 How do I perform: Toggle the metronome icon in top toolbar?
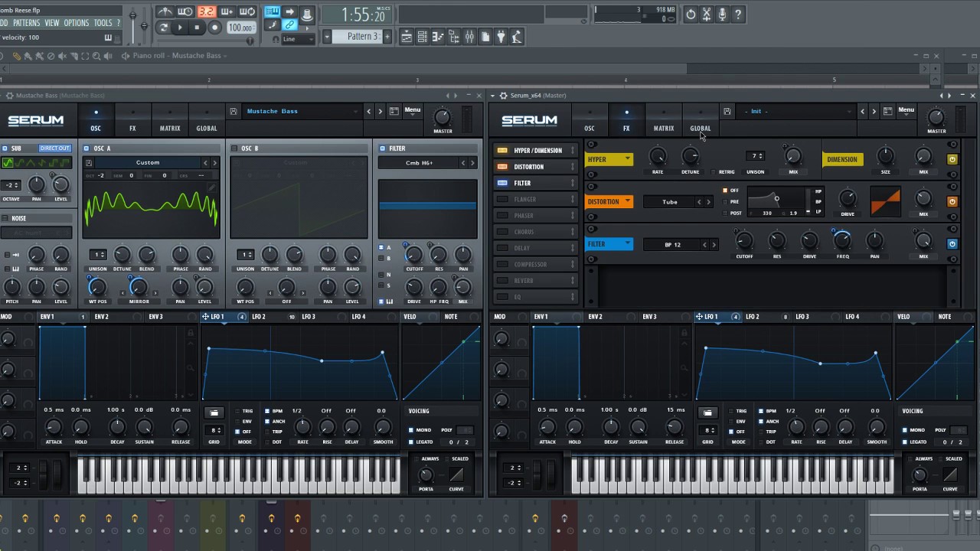pyautogui.click(x=165, y=11)
